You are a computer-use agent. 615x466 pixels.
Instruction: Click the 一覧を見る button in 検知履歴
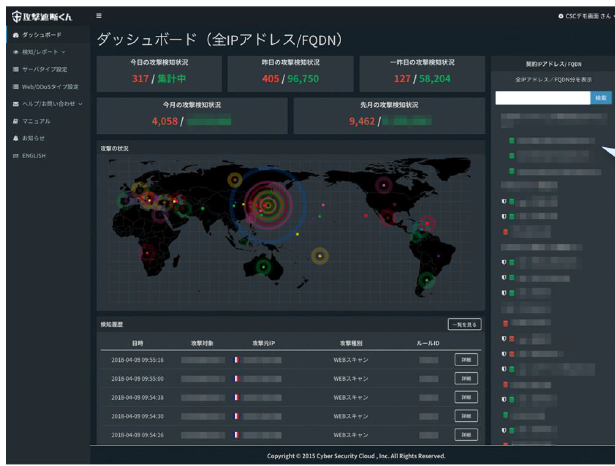click(x=464, y=325)
